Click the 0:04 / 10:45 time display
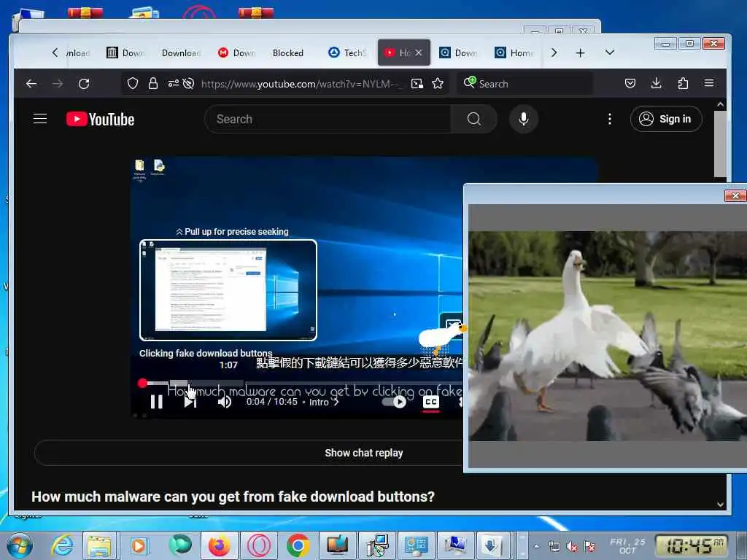Viewport: 747px width, 560px height. pos(272,402)
